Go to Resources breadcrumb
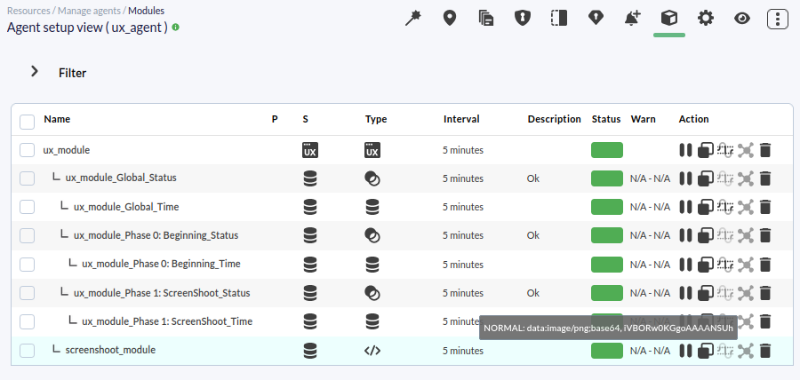Image resolution: width=800 pixels, height=380 pixels. (x=29, y=10)
